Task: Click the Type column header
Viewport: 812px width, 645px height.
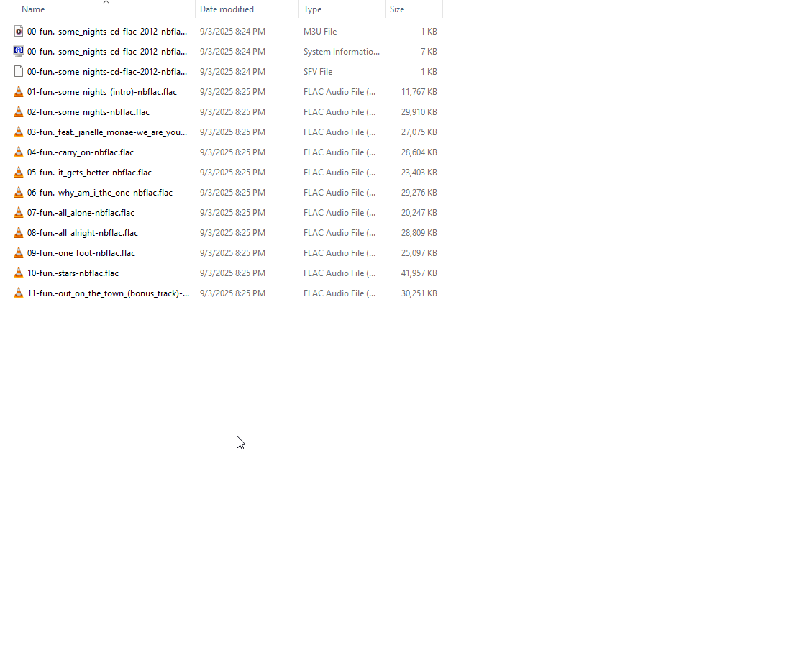Action: [x=312, y=9]
